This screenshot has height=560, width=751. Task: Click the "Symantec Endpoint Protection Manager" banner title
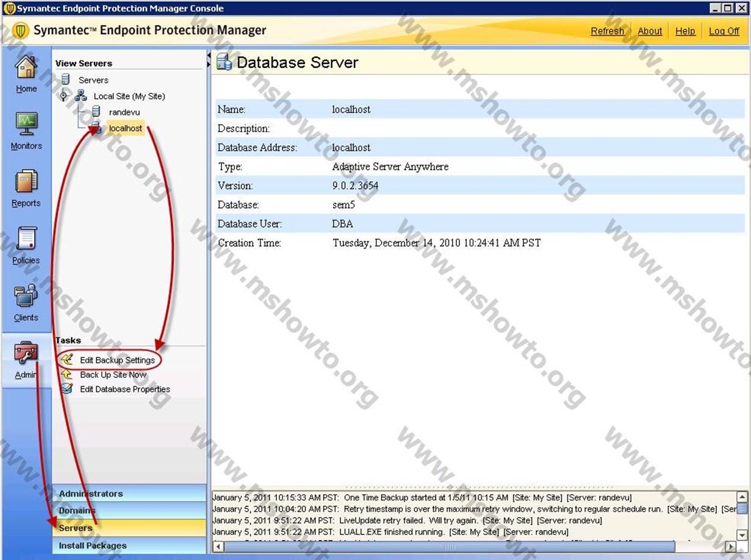149,31
